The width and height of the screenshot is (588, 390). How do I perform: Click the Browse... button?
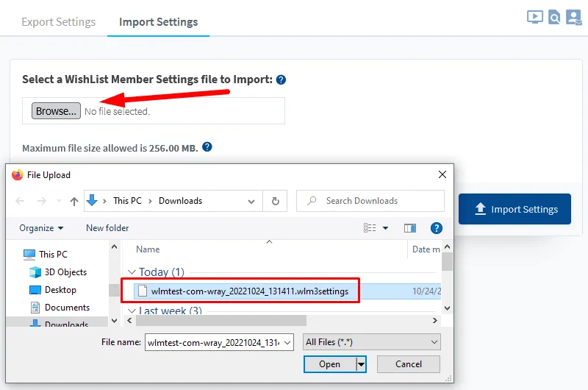click(x=56, y=111)
